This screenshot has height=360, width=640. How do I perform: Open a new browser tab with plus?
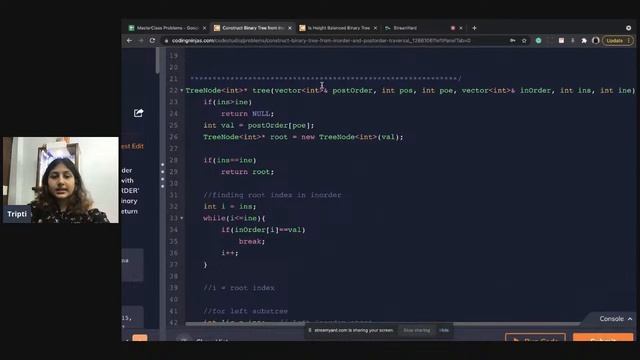click(x=474, y=28)
